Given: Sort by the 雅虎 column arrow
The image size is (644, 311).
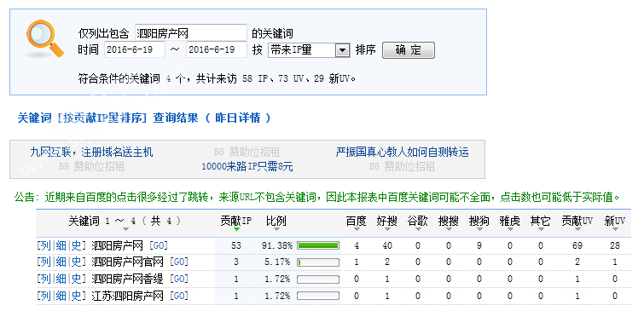Looking at the screenshot, I should pos(510,229).
